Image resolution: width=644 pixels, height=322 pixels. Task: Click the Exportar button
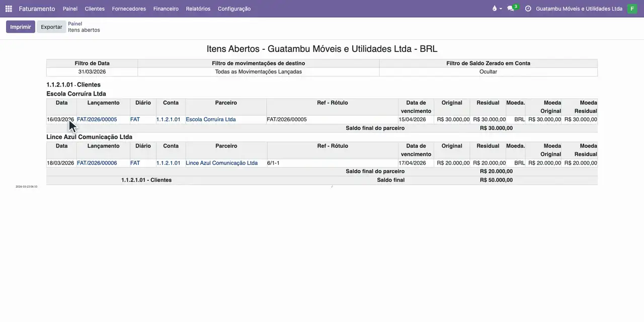[x=51, y=27]
